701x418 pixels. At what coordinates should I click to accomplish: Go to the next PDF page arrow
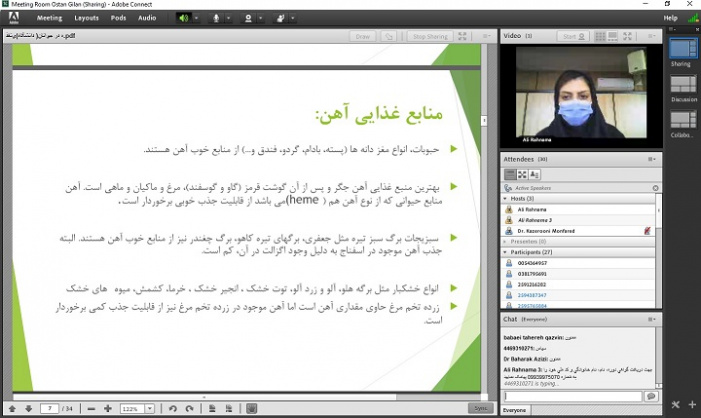coord(28,408)
